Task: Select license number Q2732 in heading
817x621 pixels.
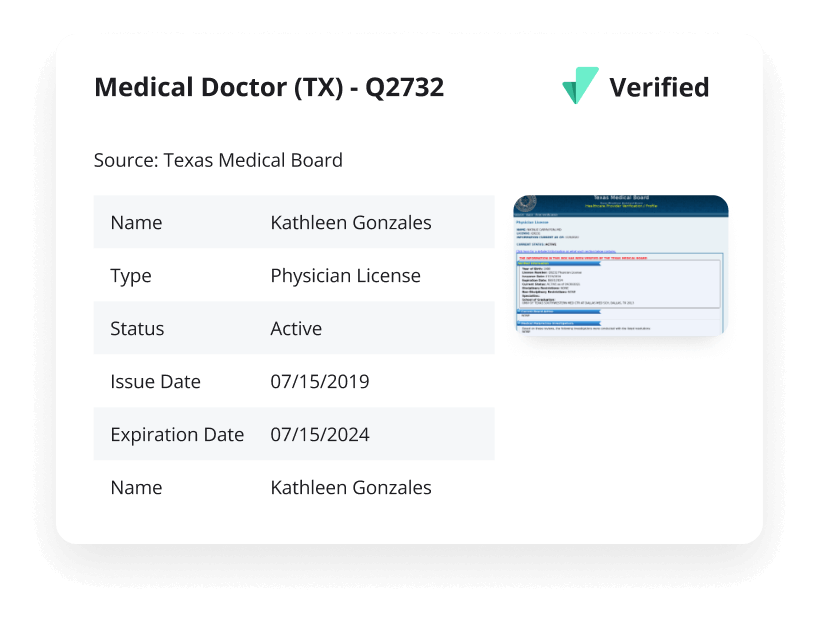Action: [x=404, y=87]
